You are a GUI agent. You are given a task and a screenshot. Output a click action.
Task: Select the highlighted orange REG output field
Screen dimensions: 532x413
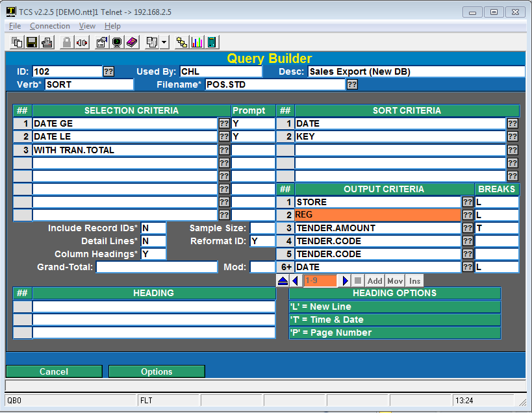pyautogui.click(x=377, y=215)
